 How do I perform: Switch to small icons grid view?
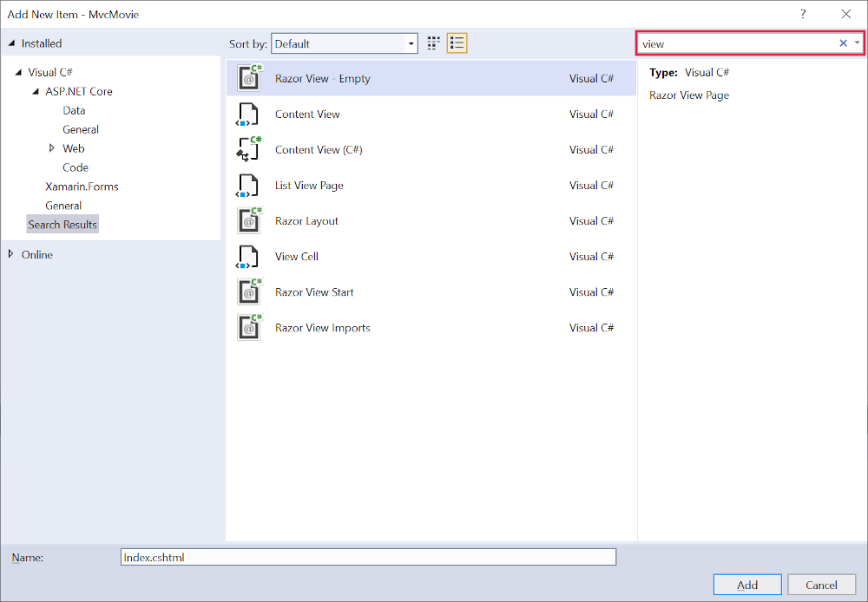coord(434,43)
